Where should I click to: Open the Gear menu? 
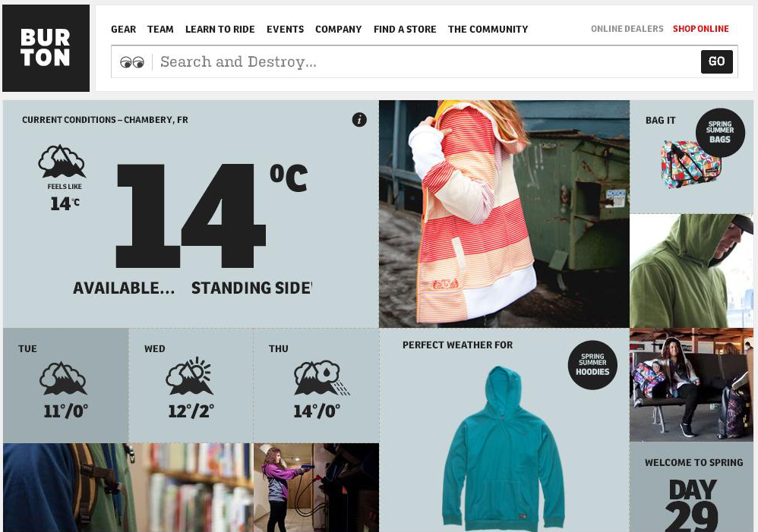[x=124, y=29]
